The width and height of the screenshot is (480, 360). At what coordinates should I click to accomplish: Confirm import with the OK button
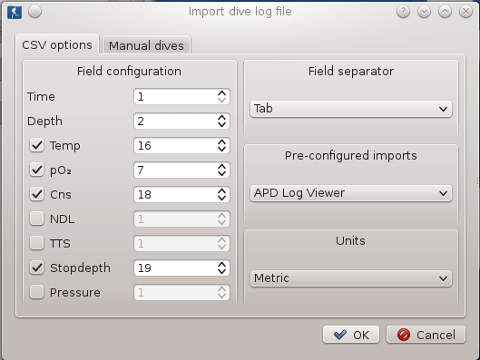(x=351, y=335)
